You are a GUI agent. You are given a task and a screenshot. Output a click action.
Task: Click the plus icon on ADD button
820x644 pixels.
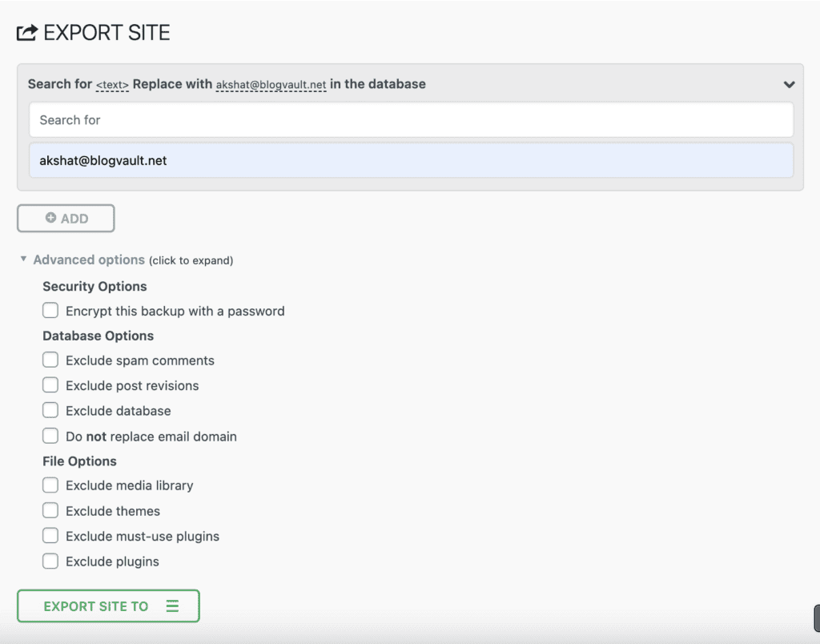pyautogui.click(x=50, y=218)
